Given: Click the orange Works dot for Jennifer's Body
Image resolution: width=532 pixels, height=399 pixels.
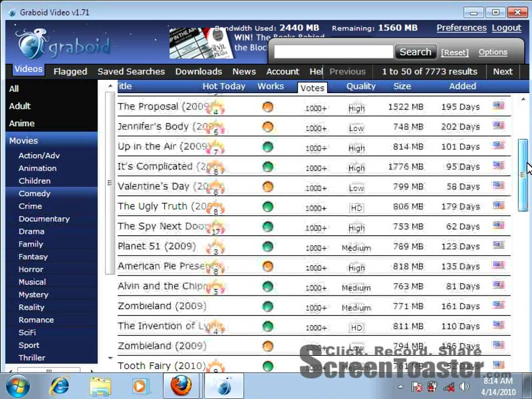Looking at the screenshot, I should [x=268, y=127].
